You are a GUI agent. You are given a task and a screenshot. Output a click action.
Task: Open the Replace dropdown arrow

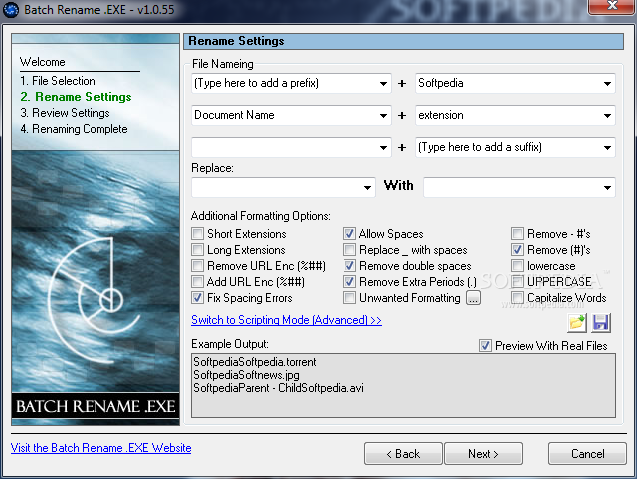[367, 187]
